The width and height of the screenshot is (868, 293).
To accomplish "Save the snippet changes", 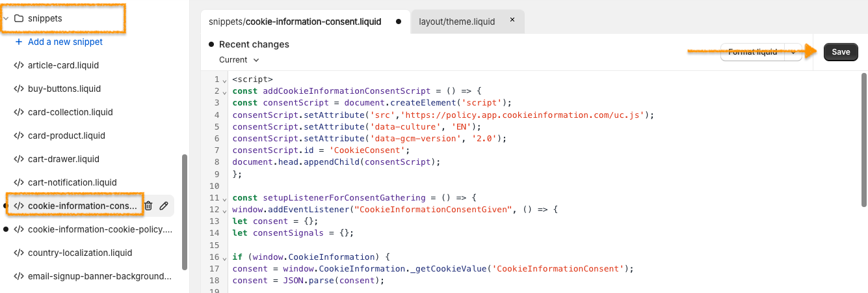I will [x=840, y=52].
